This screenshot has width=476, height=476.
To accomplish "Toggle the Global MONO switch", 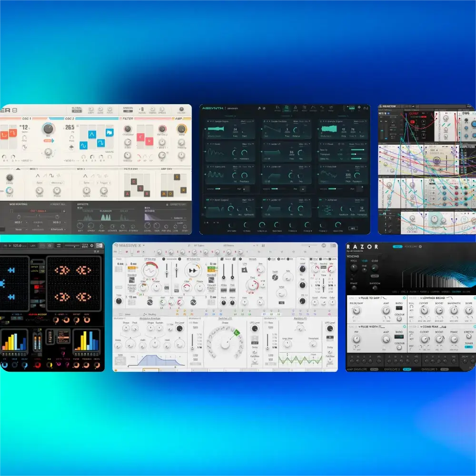I will click(77, 111).
